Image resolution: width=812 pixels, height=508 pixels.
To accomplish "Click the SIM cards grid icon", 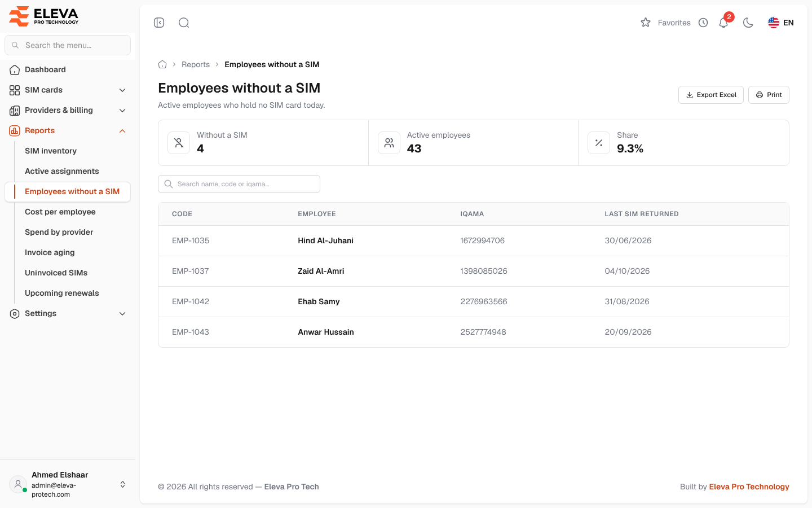I will [x=15, y=90].
